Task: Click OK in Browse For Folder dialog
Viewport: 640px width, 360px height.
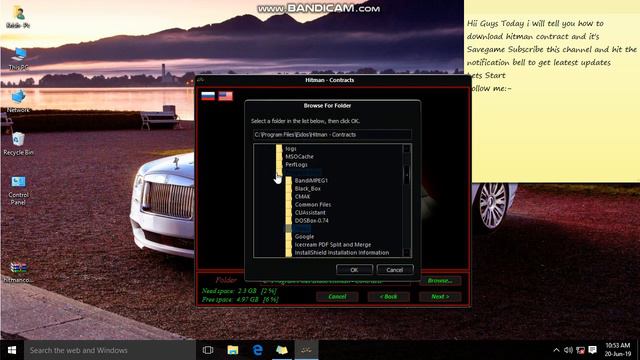Action: pos(354,270)
